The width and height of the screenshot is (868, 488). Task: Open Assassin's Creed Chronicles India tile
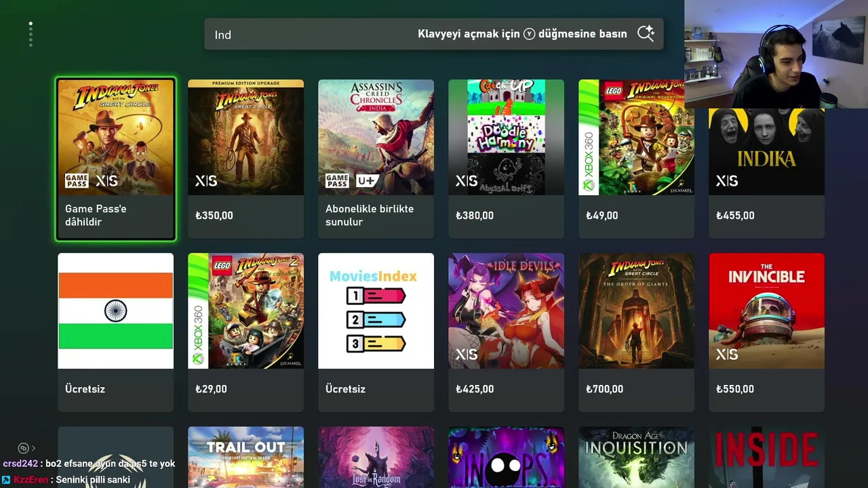coord(376,159)
